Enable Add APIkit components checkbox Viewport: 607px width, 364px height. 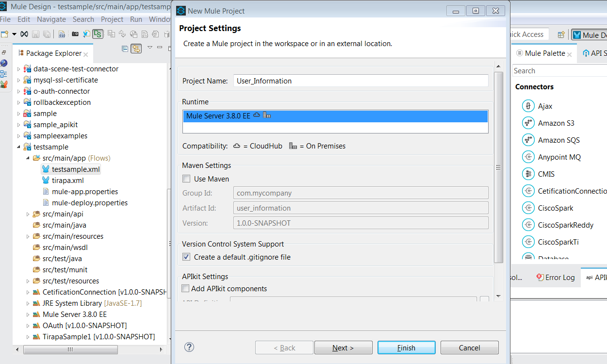pos(185,289)
